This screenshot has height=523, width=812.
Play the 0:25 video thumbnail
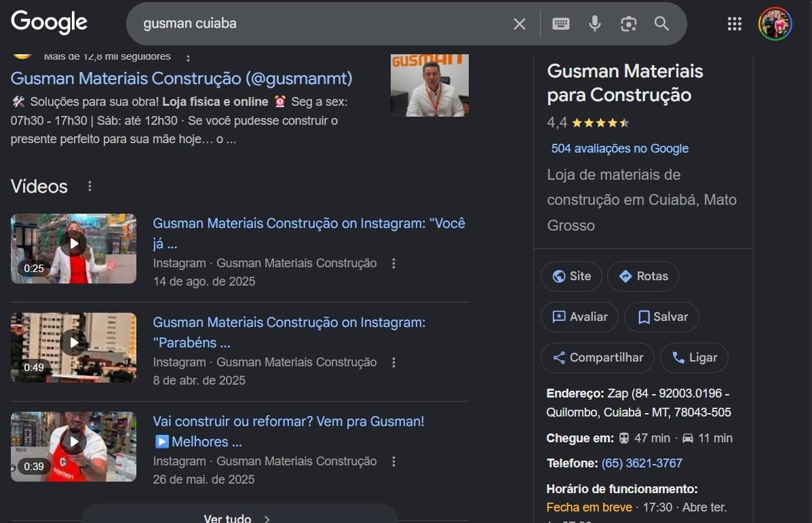point(73,248)
